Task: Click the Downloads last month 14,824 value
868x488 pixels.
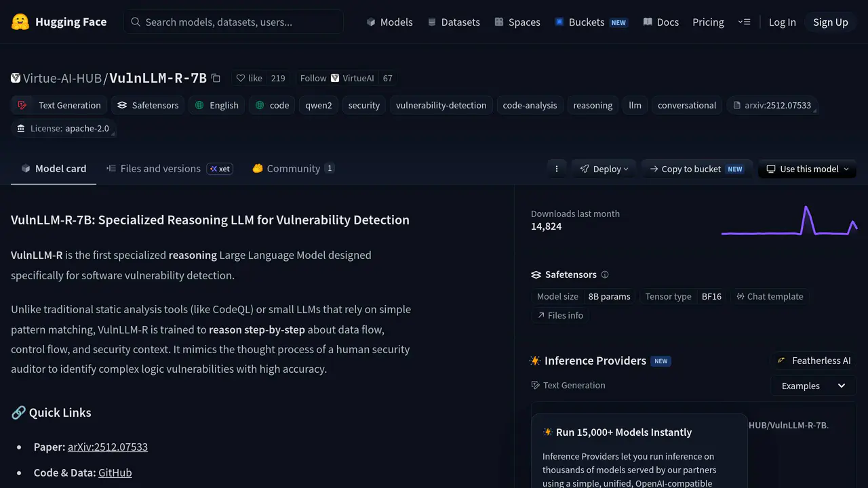Action: click(x=546, y=226)
